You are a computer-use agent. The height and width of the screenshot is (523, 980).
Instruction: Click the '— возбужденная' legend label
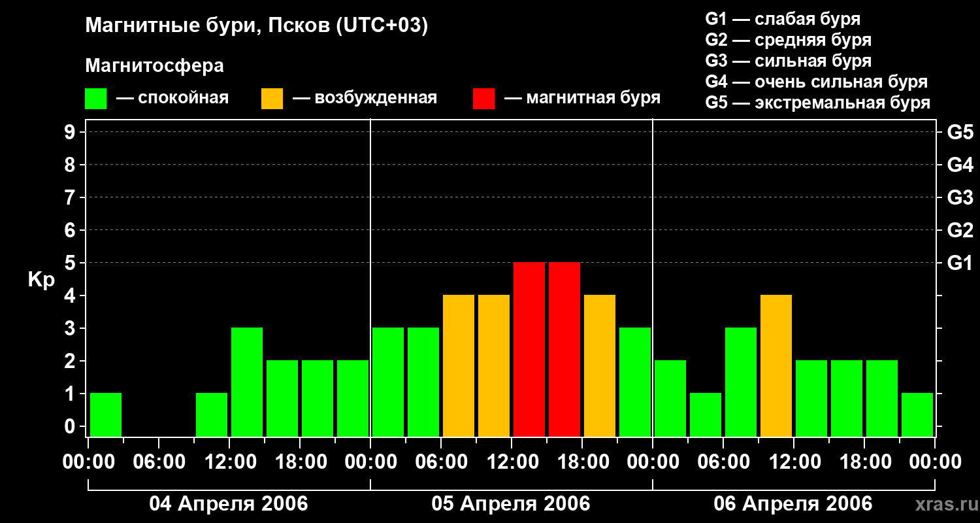click(x=365, y=98)
